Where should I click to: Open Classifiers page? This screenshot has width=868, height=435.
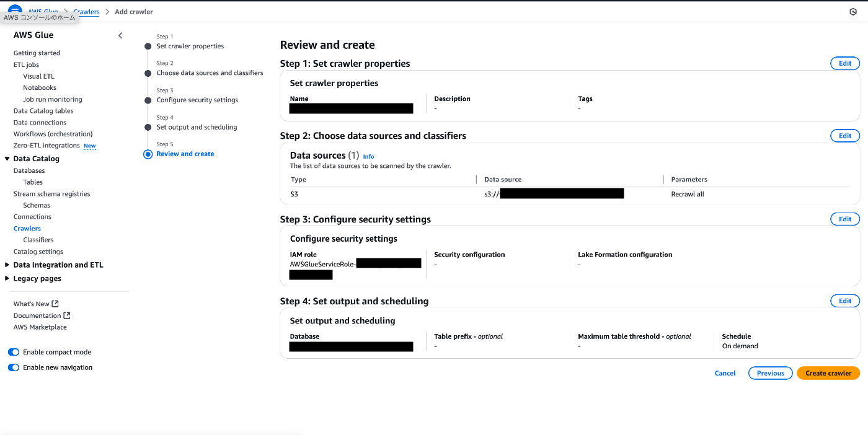click(x=38, y=240)
